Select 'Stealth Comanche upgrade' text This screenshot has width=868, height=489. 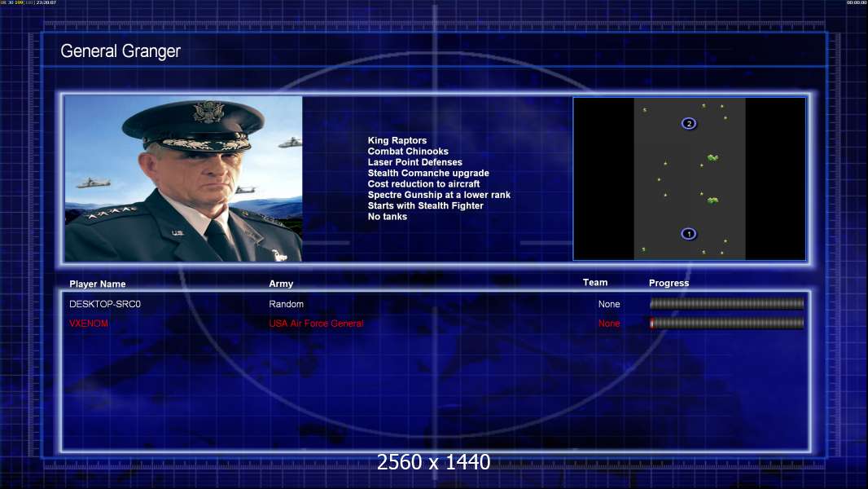[428, 173]
